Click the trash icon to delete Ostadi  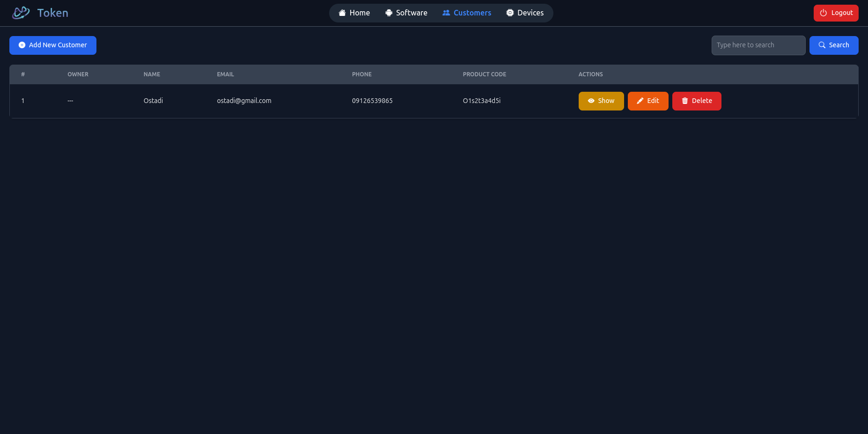click(x=684, y=101)
